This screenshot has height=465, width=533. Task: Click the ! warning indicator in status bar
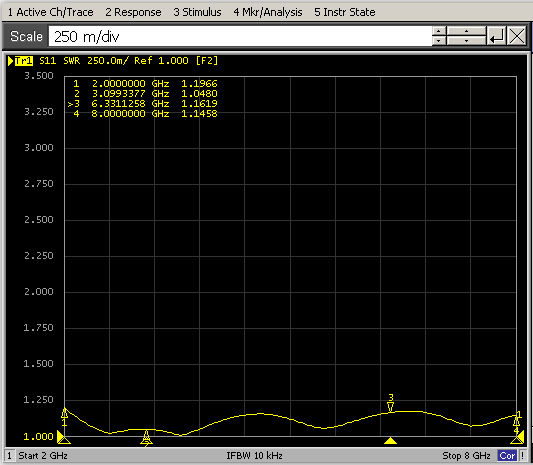pyautogui.click(x=522, y=455)
